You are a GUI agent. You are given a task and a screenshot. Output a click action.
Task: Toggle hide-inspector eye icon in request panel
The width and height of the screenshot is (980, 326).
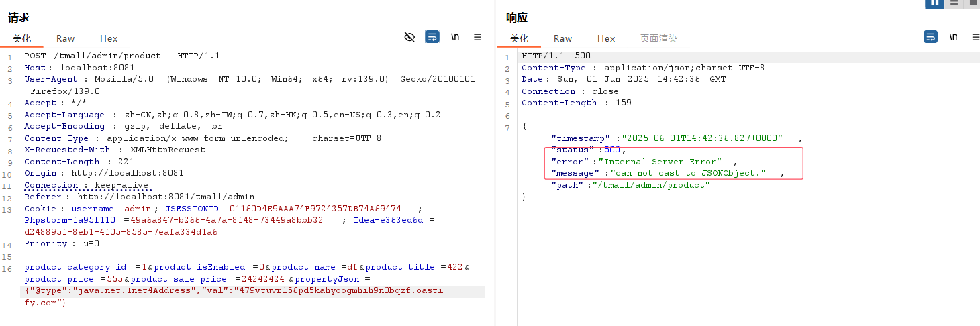(409, 37)
